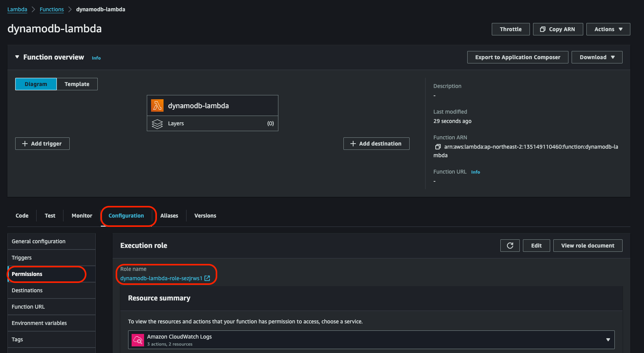Click the Amazon CloudWatch Logs service icon
This screenshot has height=353, width=644.
[x=138, y=340]
